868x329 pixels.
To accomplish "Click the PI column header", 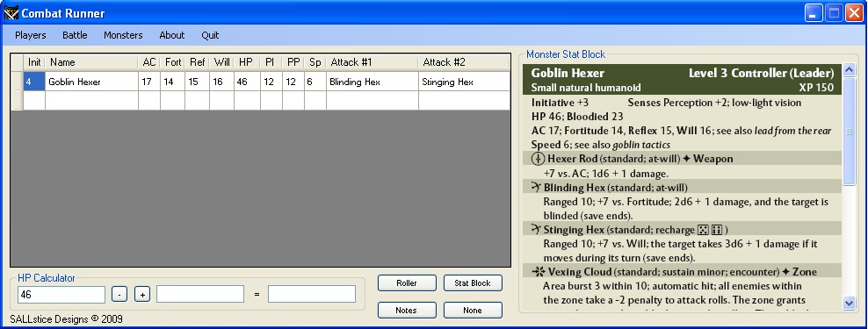I will click(x=271, y=62).
